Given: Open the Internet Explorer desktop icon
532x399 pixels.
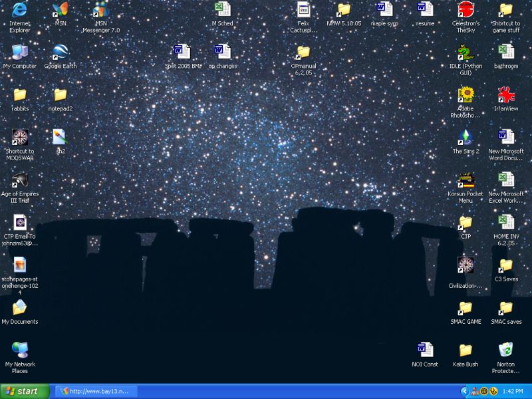Looking at the screenshot, I should (20, 11).
